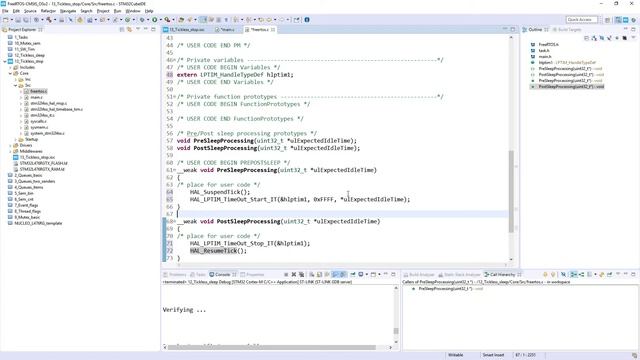The width and height of the screenshot is (640, 360).
Task: Expand the Startup folder
Action: 16,139
